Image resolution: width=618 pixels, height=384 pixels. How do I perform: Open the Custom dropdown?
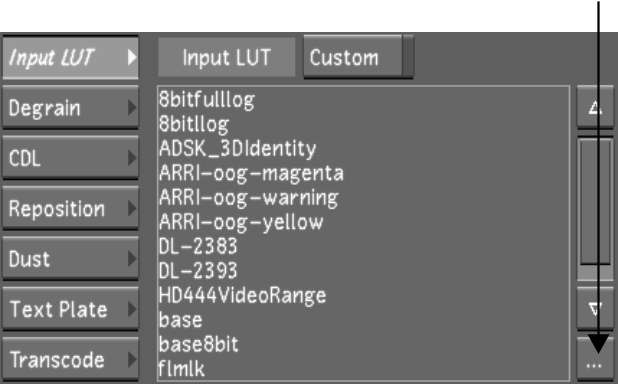358,57
